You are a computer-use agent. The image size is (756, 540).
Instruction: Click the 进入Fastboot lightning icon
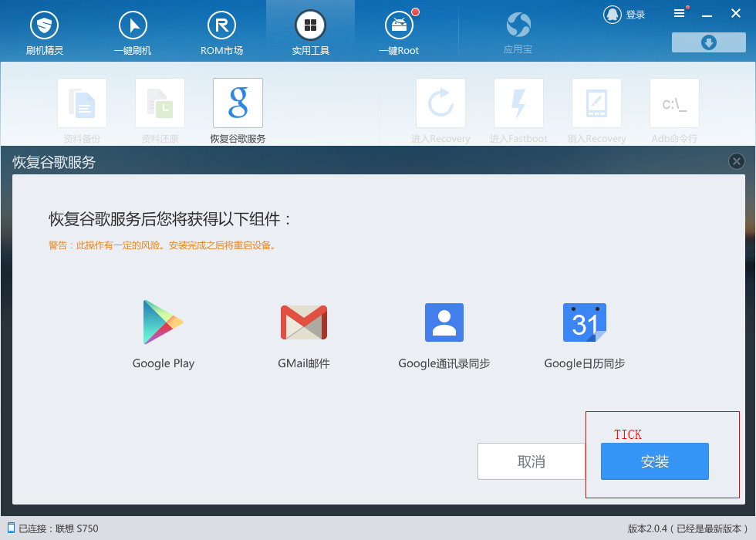518,103
